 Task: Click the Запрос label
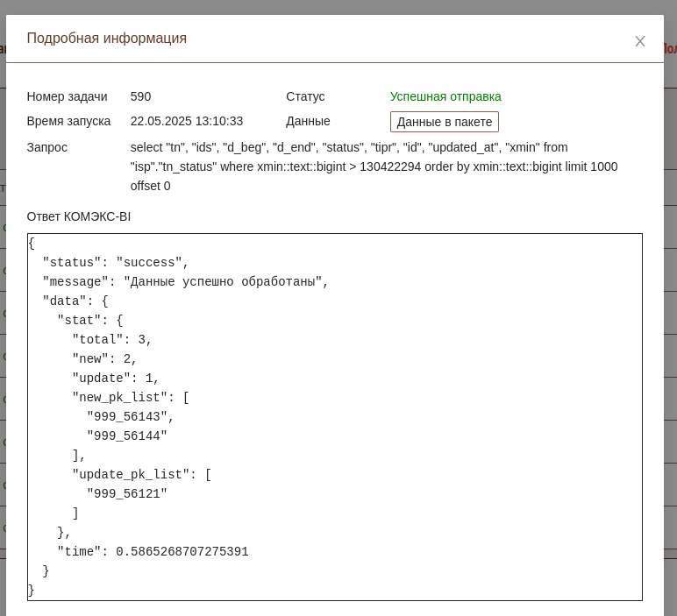(46, 147)
